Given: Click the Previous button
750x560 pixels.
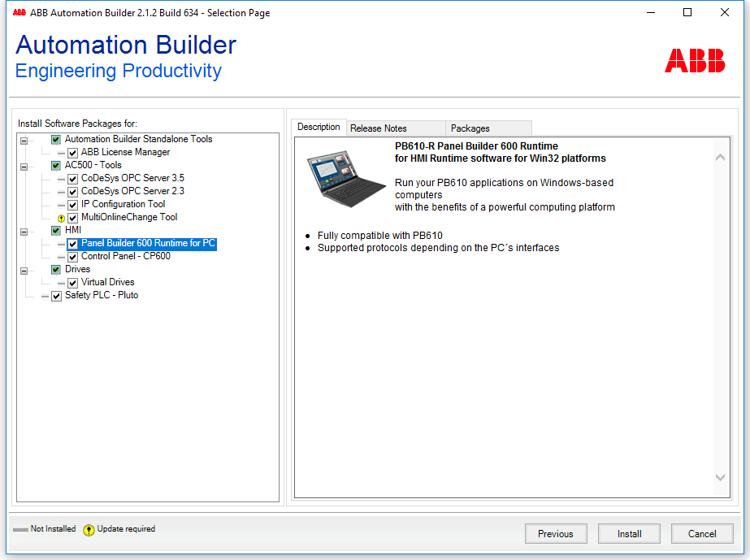Looking at the screenshot, I should tap(556, 534).
